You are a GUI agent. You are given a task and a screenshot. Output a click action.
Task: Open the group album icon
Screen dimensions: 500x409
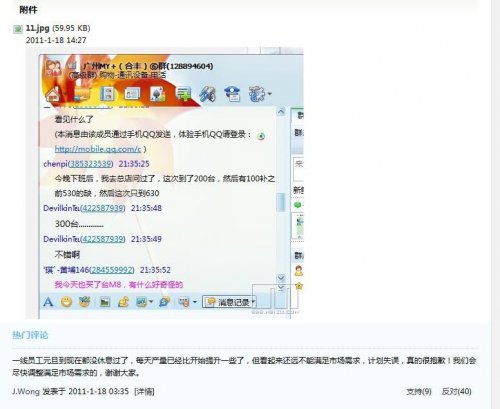click(x=107, y=94)
